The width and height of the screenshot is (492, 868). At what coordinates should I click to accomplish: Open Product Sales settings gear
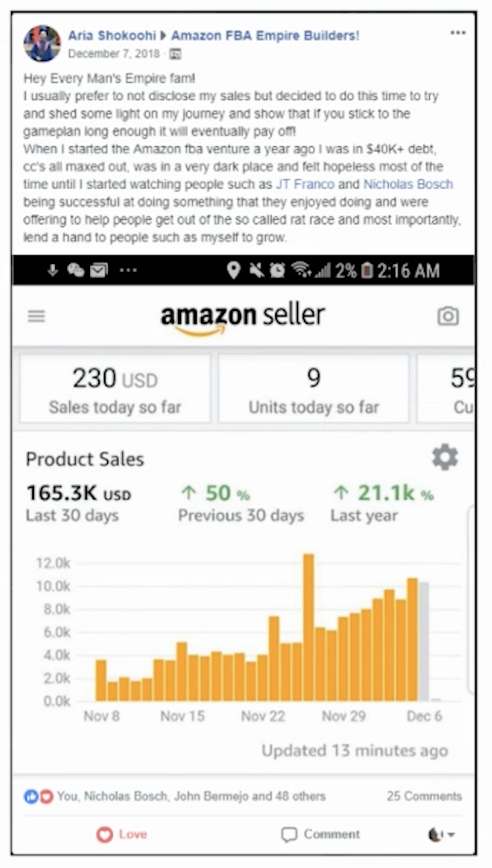(444, 458)
